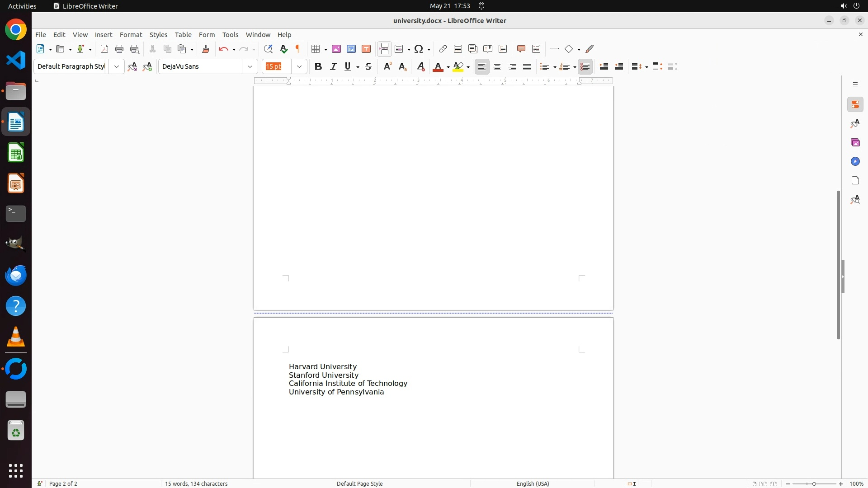Click the Export as PDF icon
Viewport: 868px width, 488px height.
[104, 49]
